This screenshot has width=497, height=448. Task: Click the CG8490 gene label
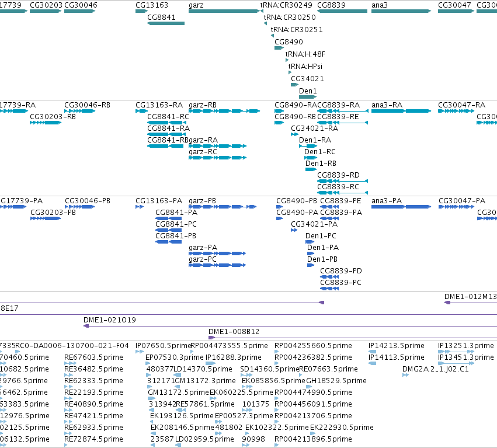[289, 42]
